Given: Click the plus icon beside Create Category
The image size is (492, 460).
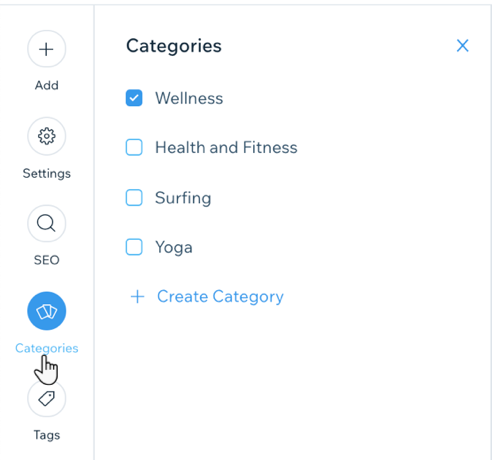Looking at the screenshot, I should (137, 296).
